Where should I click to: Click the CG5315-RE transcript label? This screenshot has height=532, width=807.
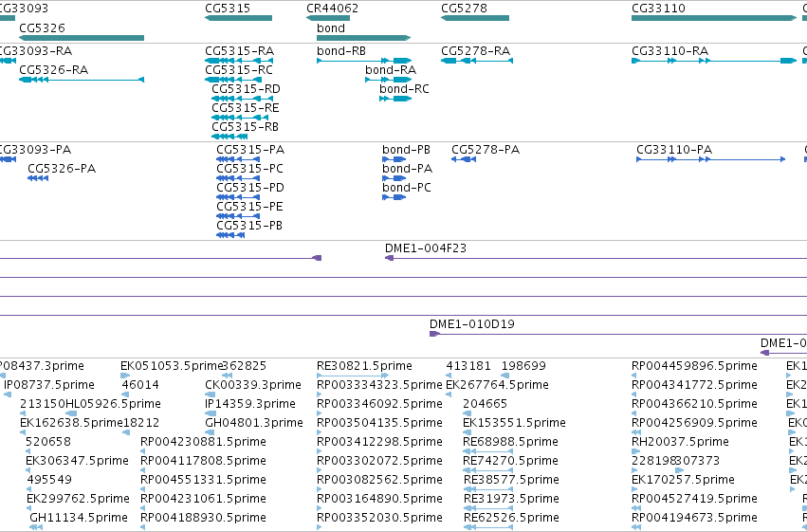[246, 108]
